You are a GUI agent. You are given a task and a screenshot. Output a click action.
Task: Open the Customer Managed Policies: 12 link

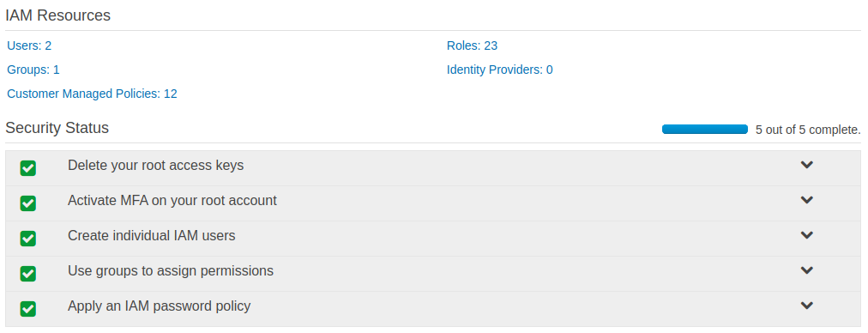92,94
